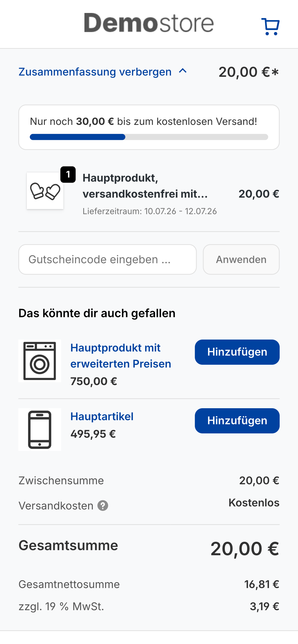Click the free shipping notice text
The image size is (298, 644).
[144, 121]
